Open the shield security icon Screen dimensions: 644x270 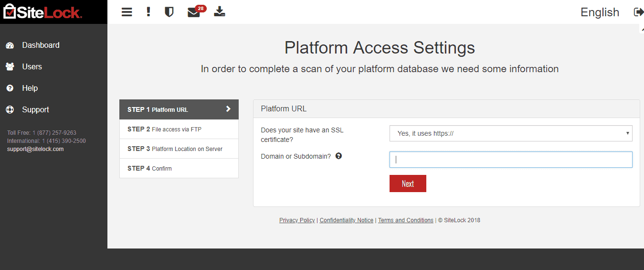[x=169, y=12]
